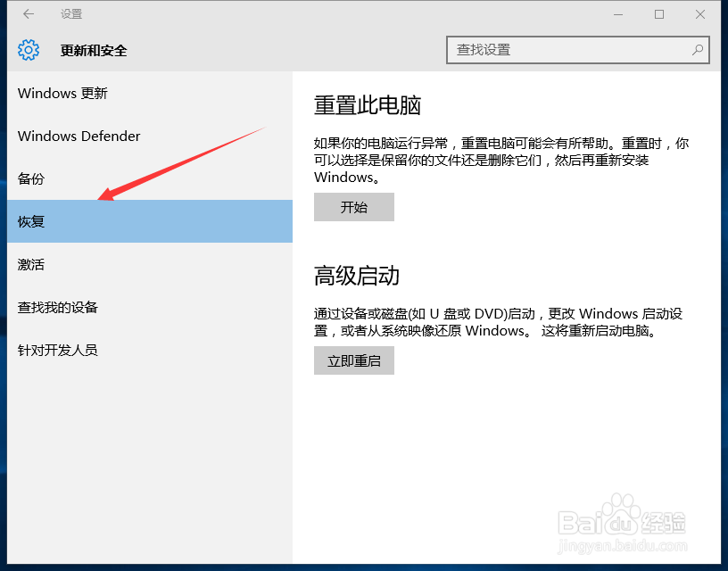This screenshot has height=571, width=728.
Task: Click the 开始 button to reset PC
Action: (354, 207)
